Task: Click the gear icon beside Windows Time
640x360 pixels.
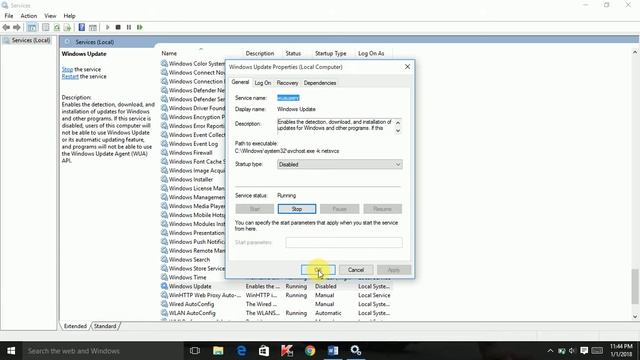Action: (164, 277)
